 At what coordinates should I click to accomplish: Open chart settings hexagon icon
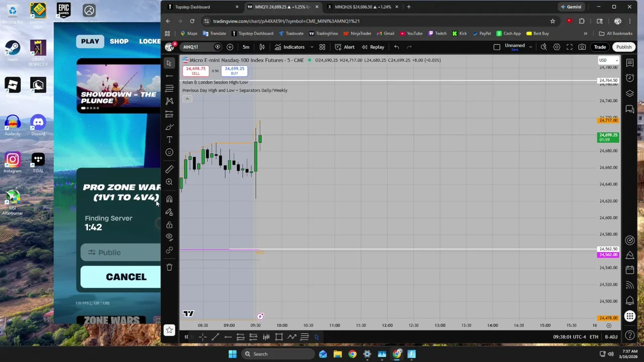click(556, 47)
